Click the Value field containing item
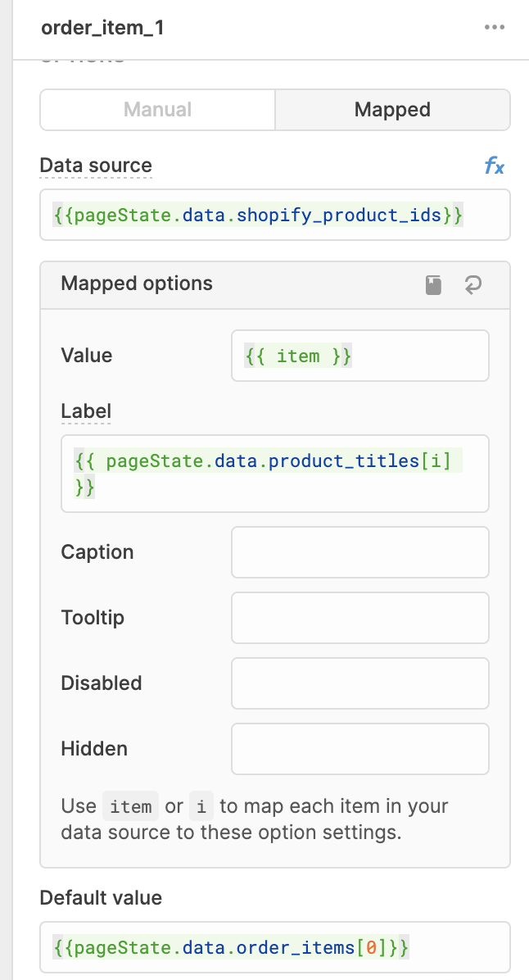Image resolution: width=529 pixels, height=980 pixels. coord(359,356)
